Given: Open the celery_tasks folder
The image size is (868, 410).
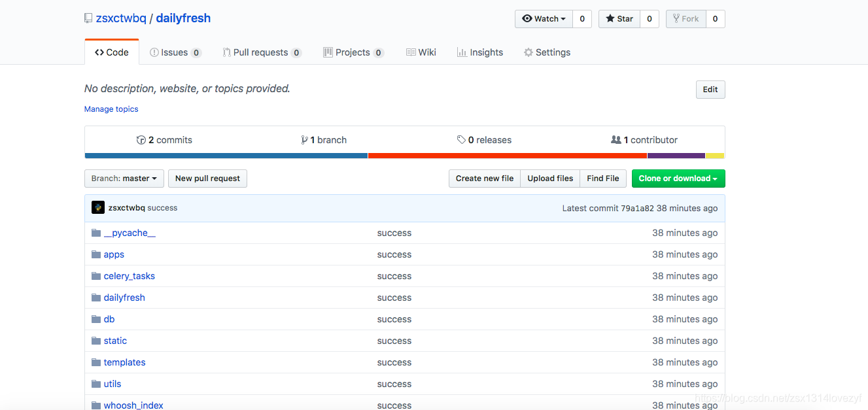Looking at the screenshot, I should click(x=130, y=276).
